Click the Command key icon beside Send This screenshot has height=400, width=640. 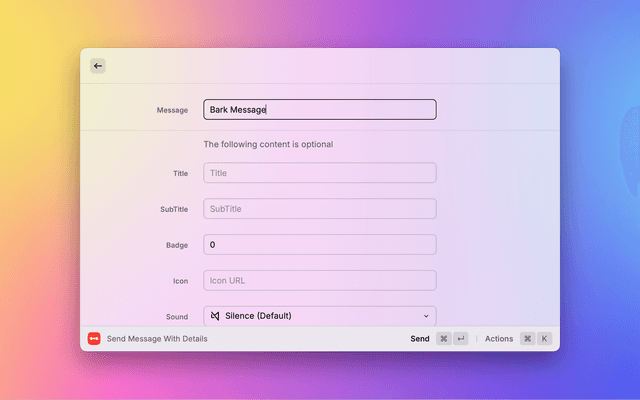coord(444,339)
